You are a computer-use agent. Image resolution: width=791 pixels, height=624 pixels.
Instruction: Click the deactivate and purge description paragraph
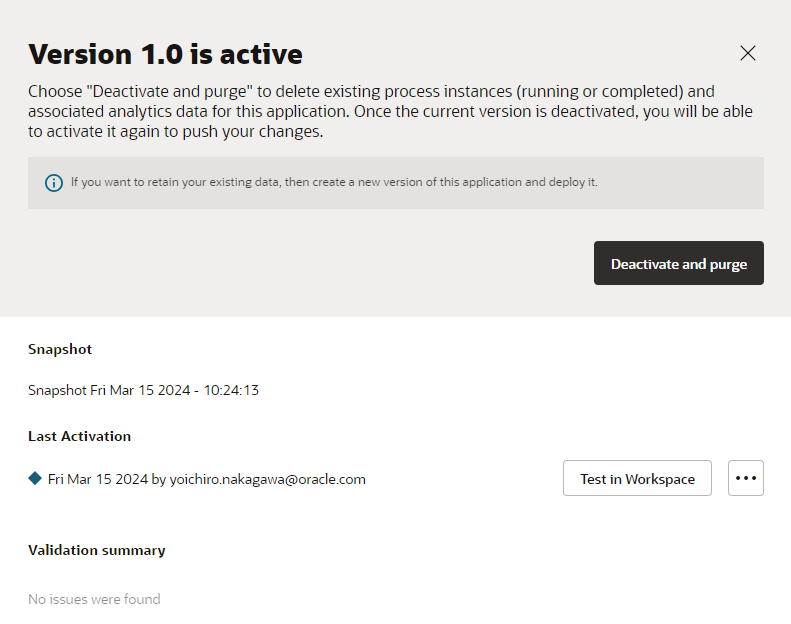390,111
